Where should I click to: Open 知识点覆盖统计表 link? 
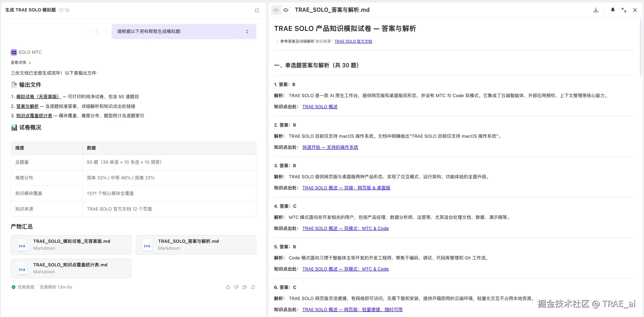pos(34,116)
